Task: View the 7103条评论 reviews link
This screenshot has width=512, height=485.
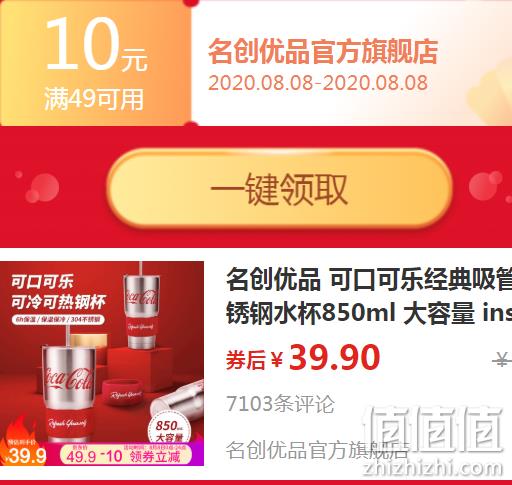Action: pos(280,404)
